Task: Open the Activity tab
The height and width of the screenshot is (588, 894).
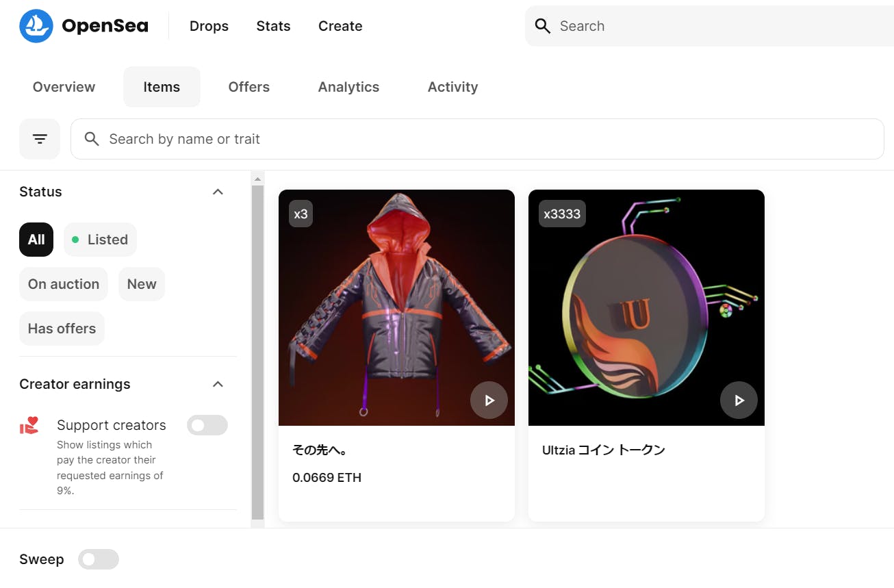Action: click(452, 87)
